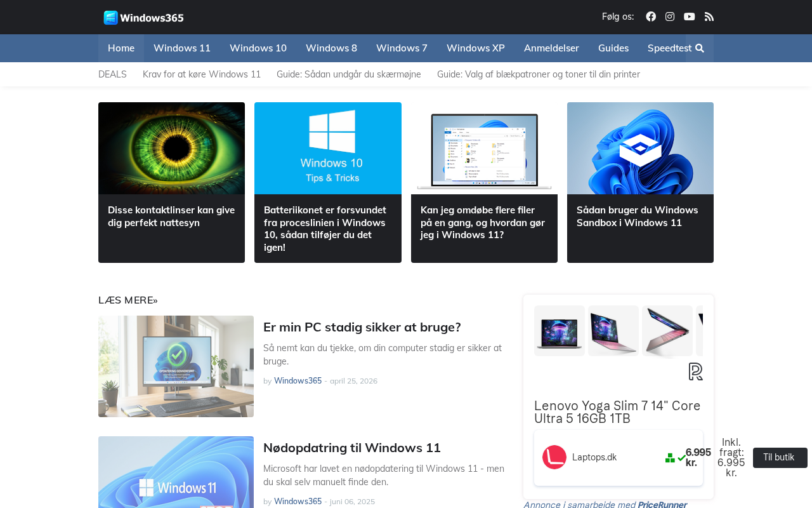Viewport: 812px width, 508px height.
Task: Click the Laptops.dk store name
Action: tap(594, 457)
